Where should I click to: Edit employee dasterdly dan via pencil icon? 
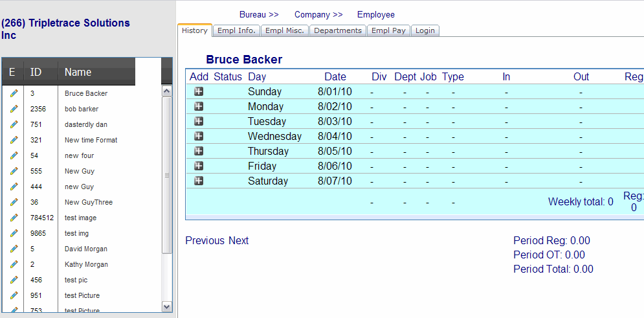tap(14, 124)
